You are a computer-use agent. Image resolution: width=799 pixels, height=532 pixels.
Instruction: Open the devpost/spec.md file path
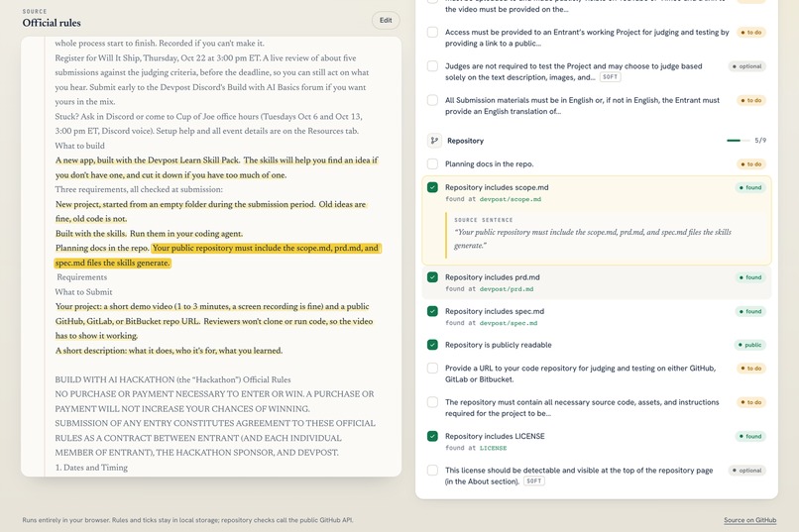pos(508,323)
